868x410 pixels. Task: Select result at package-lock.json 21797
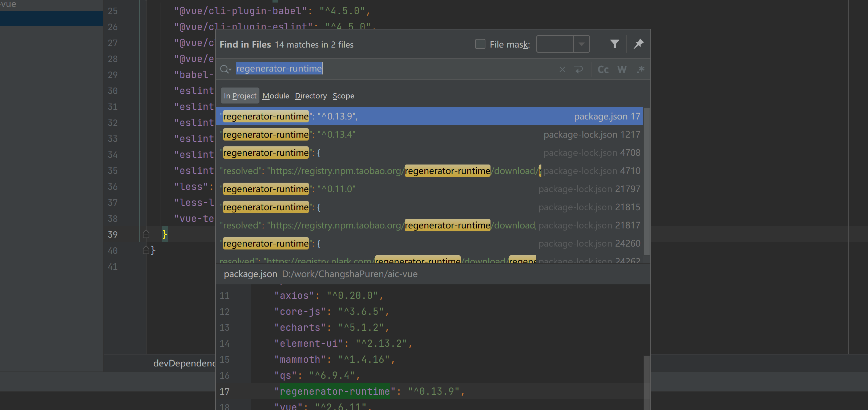[x=429, y=189]
